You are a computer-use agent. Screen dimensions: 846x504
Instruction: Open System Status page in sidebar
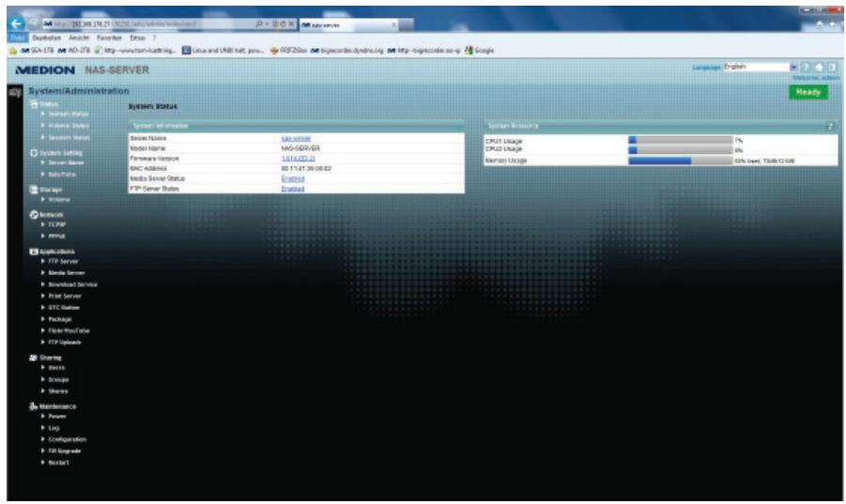(x=69, y=115)
